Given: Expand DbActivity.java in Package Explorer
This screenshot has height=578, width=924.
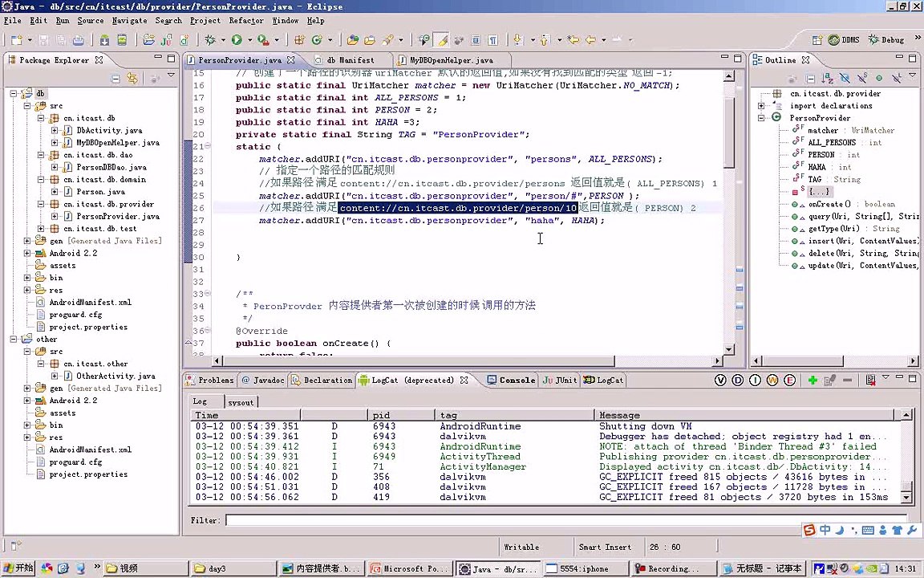Looking at the screenshot, I should coord(55,130).
